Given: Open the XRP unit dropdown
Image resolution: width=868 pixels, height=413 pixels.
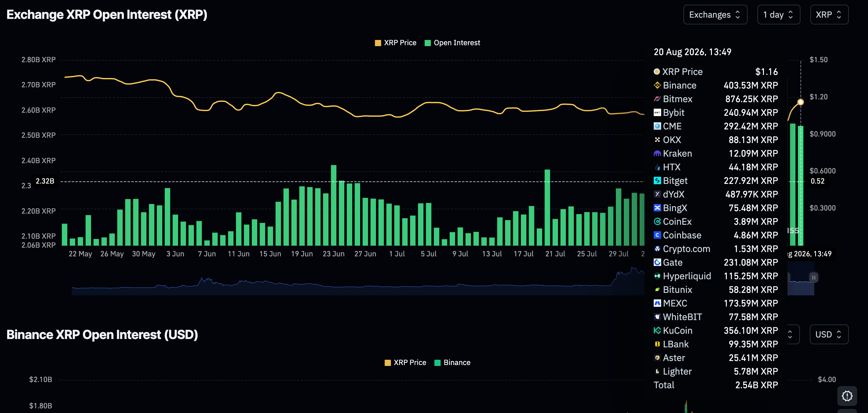Looking at the screenshot, I should (829, 15).
